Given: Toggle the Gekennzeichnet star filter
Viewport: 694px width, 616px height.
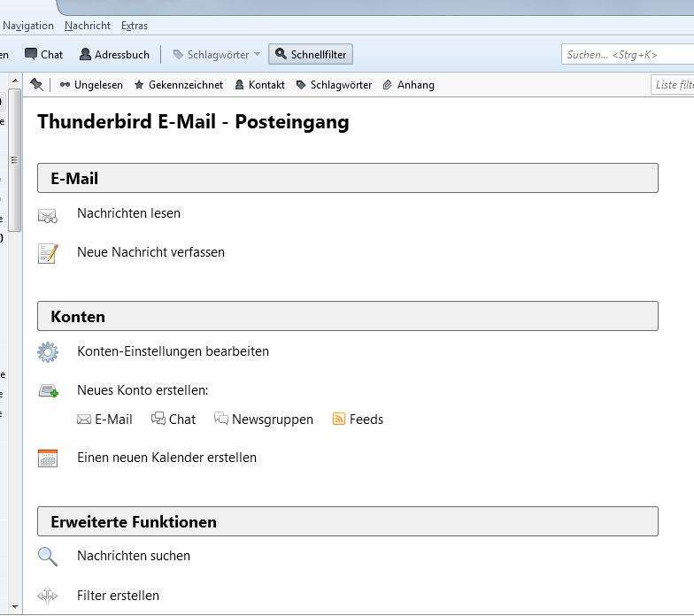Looking at the screenshot, I should (x=179, y=85).
